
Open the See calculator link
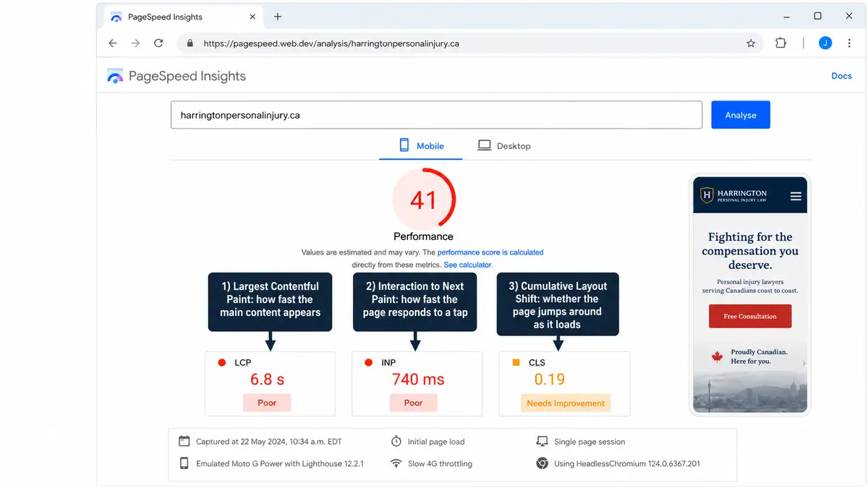coord(467,265)
